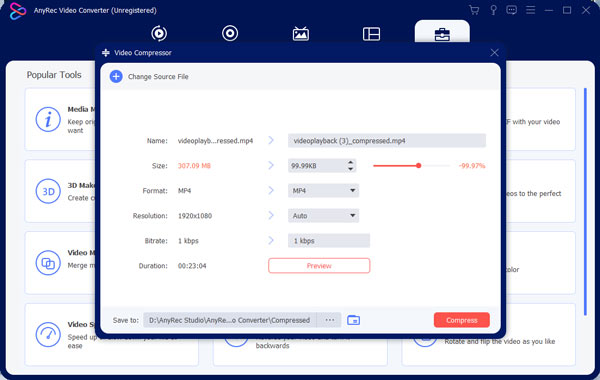Open the Collage layout tab icon
This screenshot has height=380, width=600.
click(x=371, y=34)
